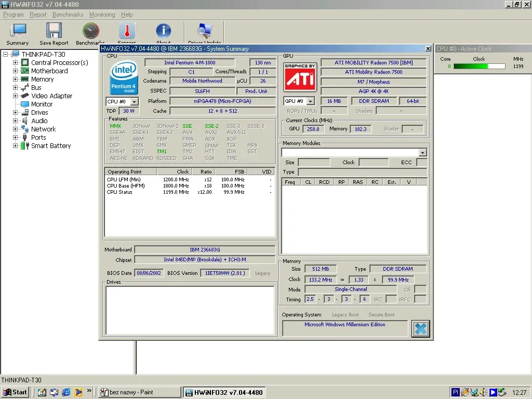The width and height of the screenshot is (532, 399).
Task: Open the Report menu
Action: tap(37, 15)
